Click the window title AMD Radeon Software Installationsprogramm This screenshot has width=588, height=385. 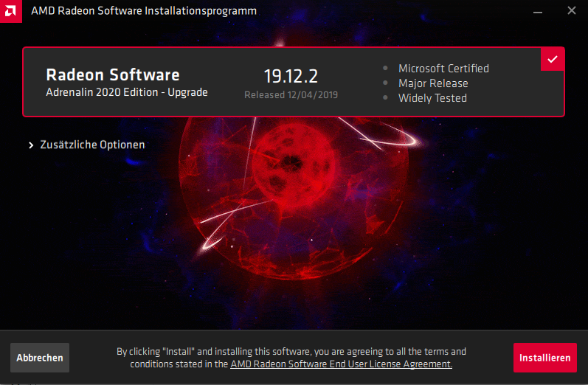[144, 11]
